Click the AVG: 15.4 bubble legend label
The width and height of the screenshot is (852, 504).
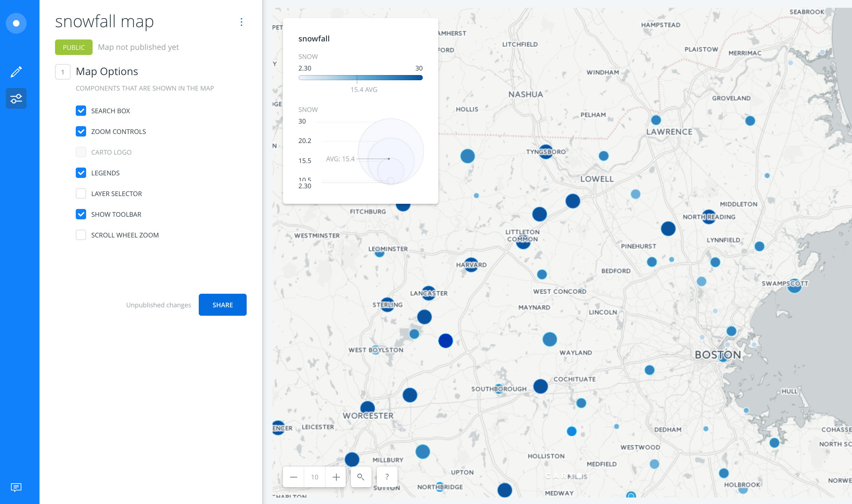(340, 159)
